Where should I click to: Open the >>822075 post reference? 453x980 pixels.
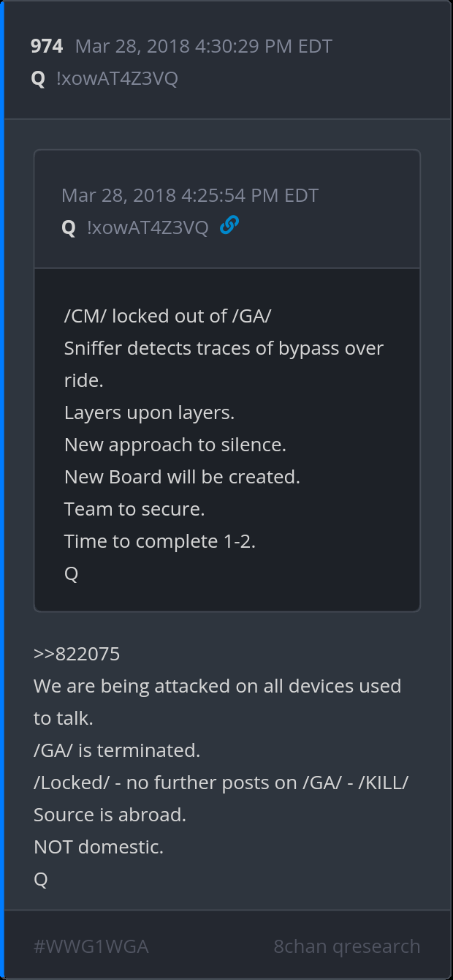pos(77,653)
